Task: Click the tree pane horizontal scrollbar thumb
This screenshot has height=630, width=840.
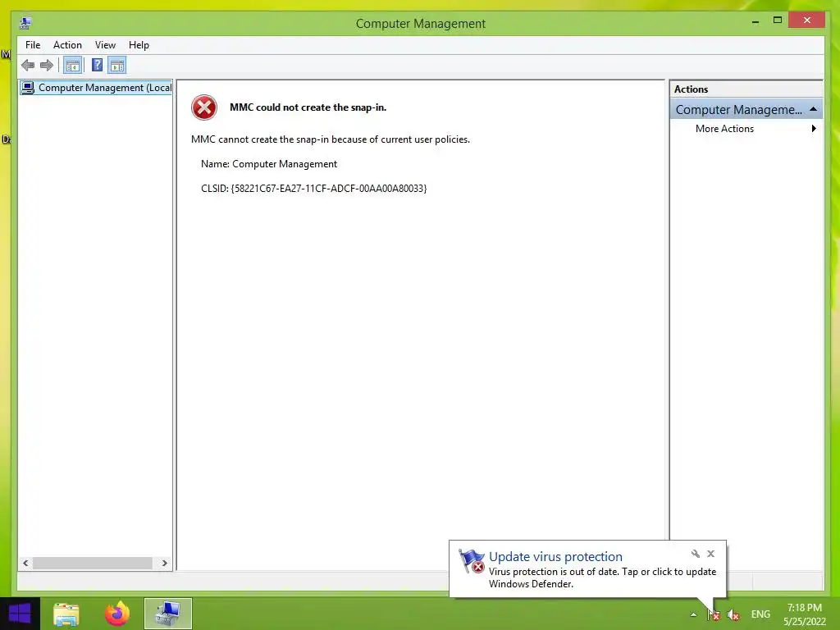Action: click(x=92, y=563)
